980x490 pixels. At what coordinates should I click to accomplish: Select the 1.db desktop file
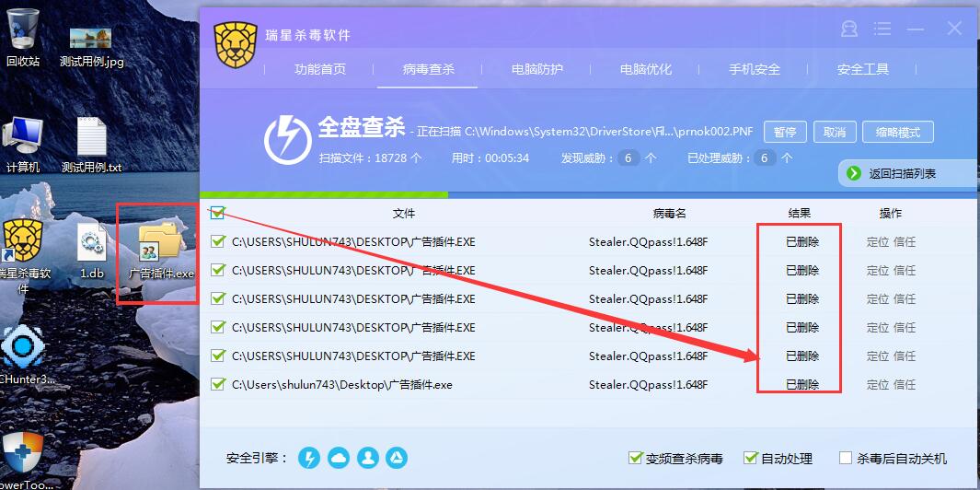[92, 251]
